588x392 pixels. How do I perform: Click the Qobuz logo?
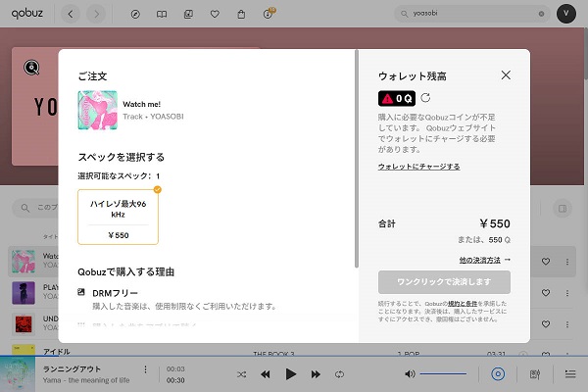click(x=27, y=14)
